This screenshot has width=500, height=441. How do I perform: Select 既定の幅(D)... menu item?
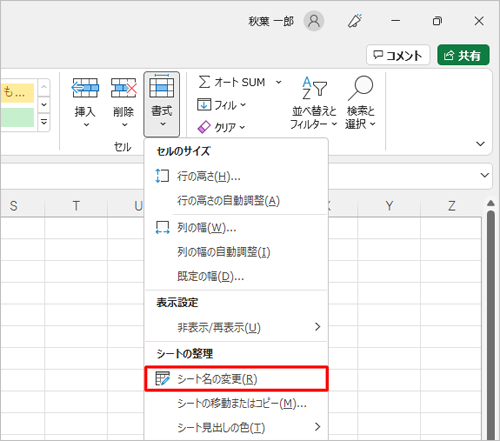click(236, 276)
